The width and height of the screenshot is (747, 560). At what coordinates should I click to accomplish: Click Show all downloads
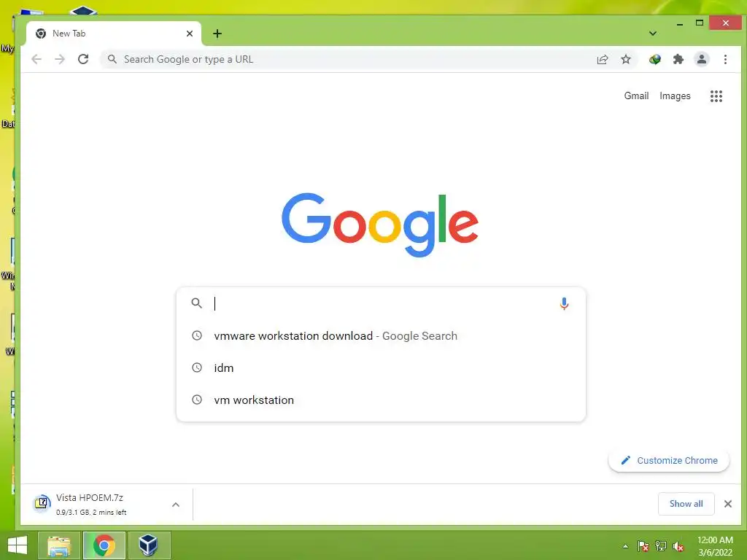click(686, 504)
